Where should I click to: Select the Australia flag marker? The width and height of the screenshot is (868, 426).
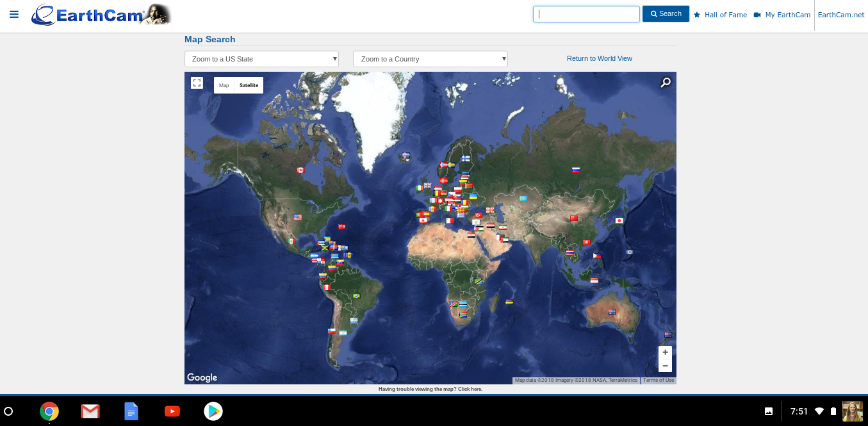click(x=612, y=312)
